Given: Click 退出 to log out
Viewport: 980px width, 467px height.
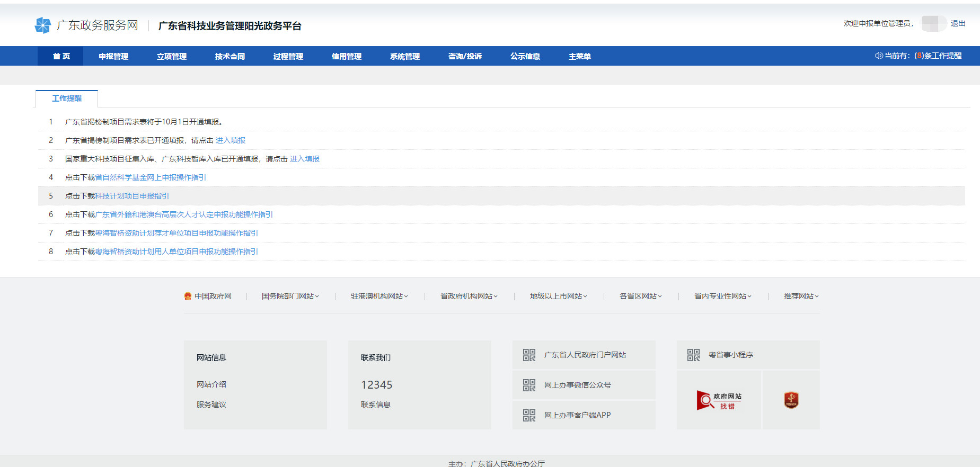Looking at the screenshot, I should click(958, 23).
